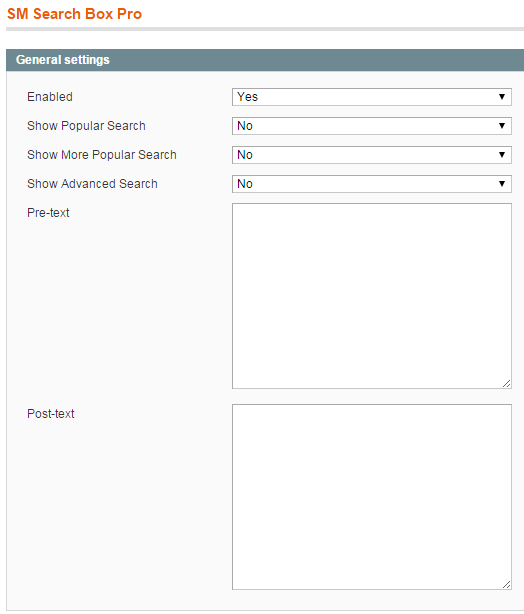Open the Show Advanced Search select box
This screenshot has width=524, height=614.
coord(372,184)
